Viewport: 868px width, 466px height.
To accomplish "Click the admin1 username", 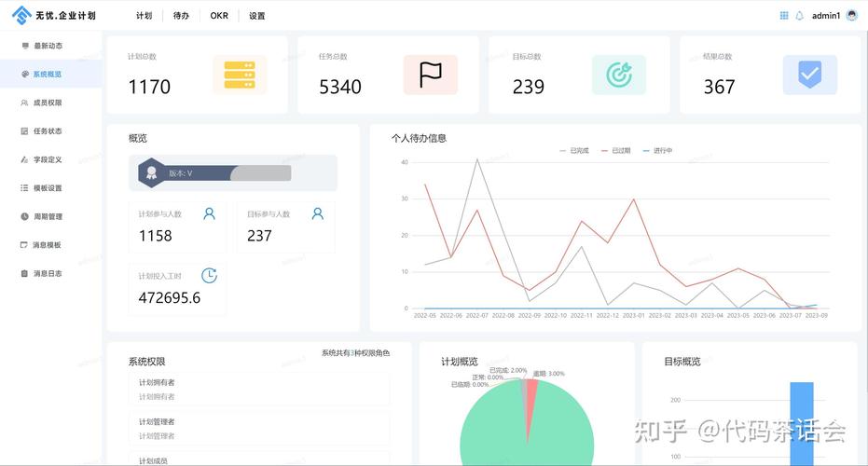I will (x=826, y=16).
